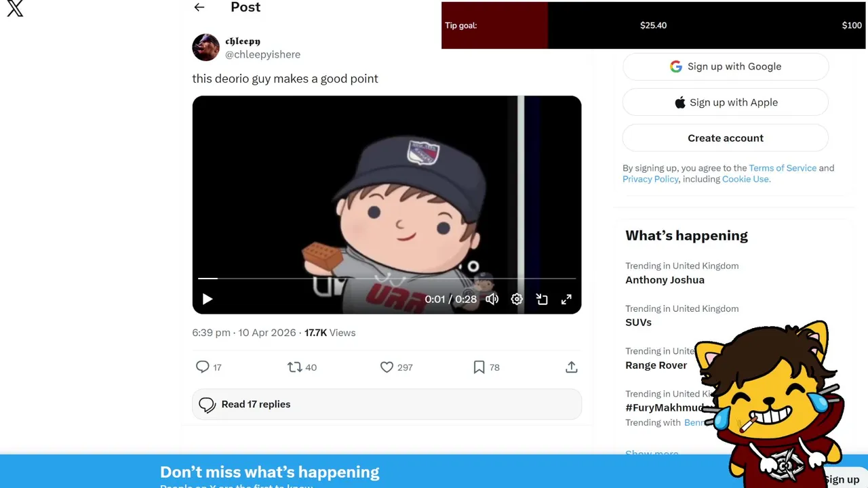This screenshot has height=488, width=868.
Task: Open the Terms of Service link
Action: [783, 168]
